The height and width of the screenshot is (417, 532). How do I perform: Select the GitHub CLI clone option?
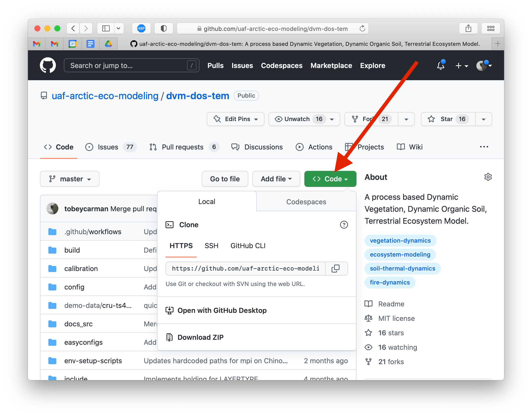248,246
